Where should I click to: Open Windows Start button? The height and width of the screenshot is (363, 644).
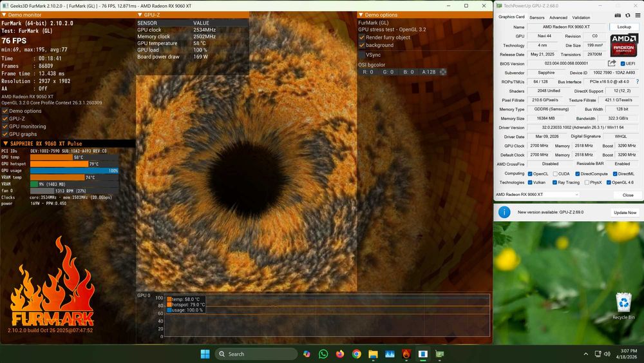[x=205, y=354]
